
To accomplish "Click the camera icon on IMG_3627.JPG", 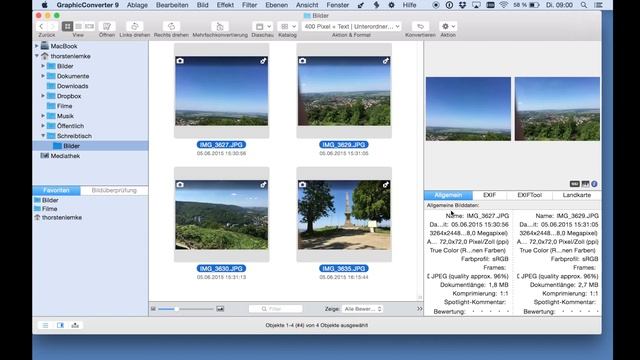I will tap(180, 61).
